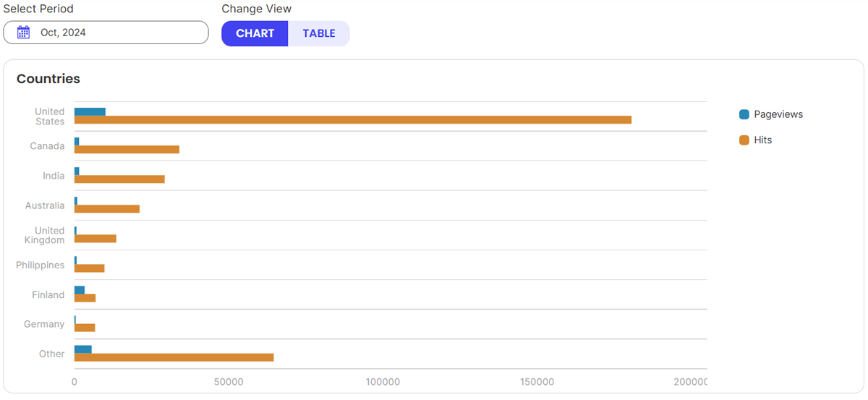Click the blue Pageviews legend swatch

click(744, 114)
